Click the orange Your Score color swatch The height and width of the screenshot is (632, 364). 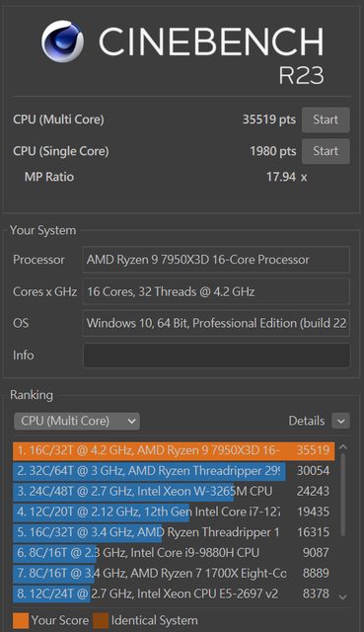tap(21, 621)
